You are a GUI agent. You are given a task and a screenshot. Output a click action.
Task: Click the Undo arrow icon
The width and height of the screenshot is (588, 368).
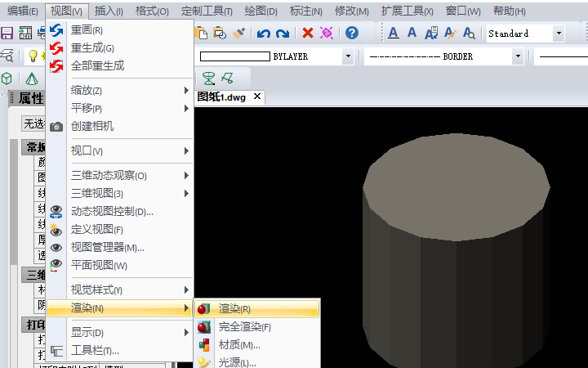264,34
